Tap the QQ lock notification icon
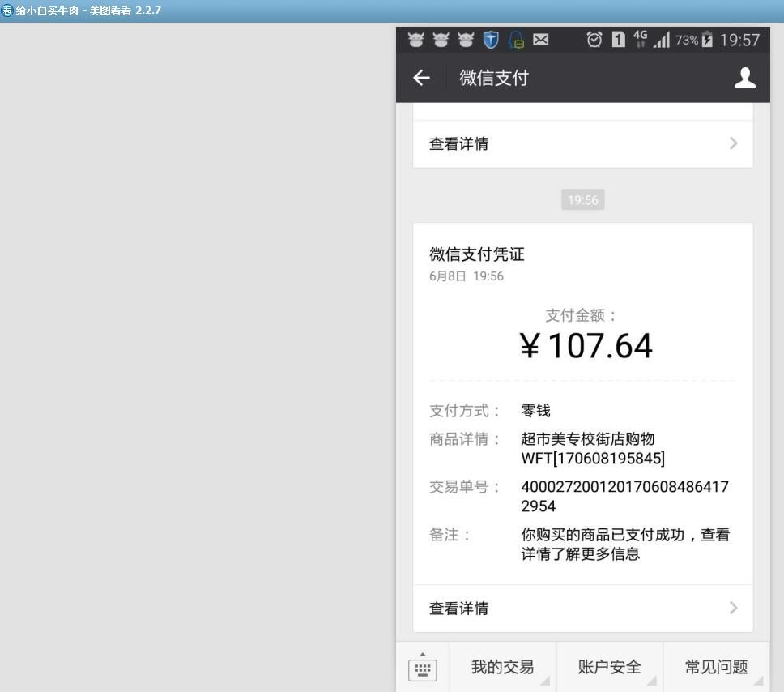Image resolution: width=784 pixels, height=692 pixels. [x=516, y=40]
